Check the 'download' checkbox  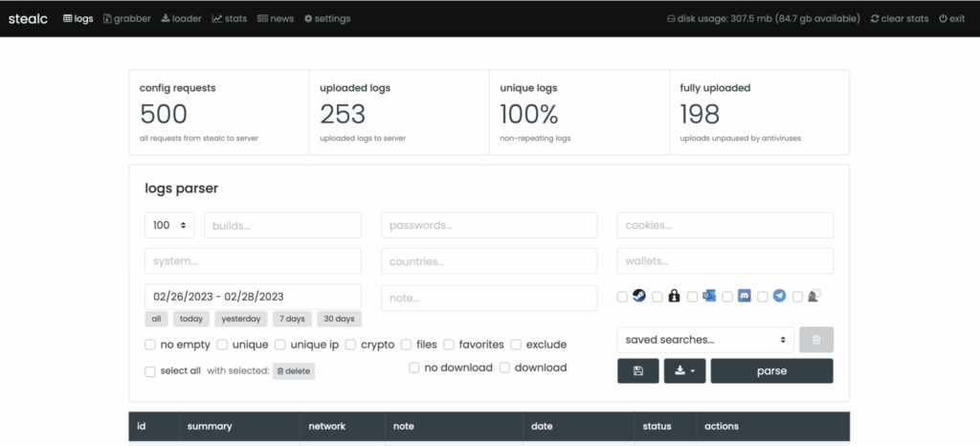coord(504,368)
